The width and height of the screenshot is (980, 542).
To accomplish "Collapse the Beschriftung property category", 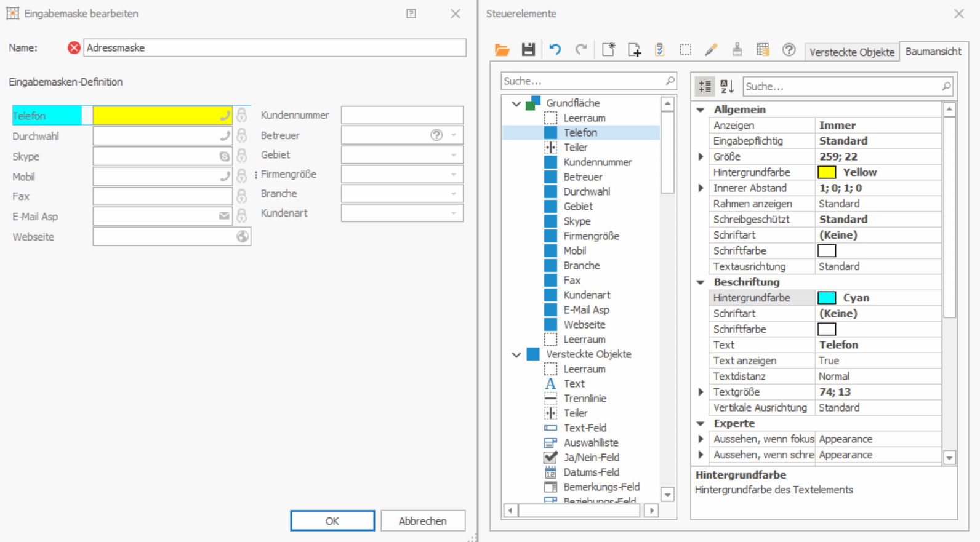I will pyautogui.click(x=701, y=282).
